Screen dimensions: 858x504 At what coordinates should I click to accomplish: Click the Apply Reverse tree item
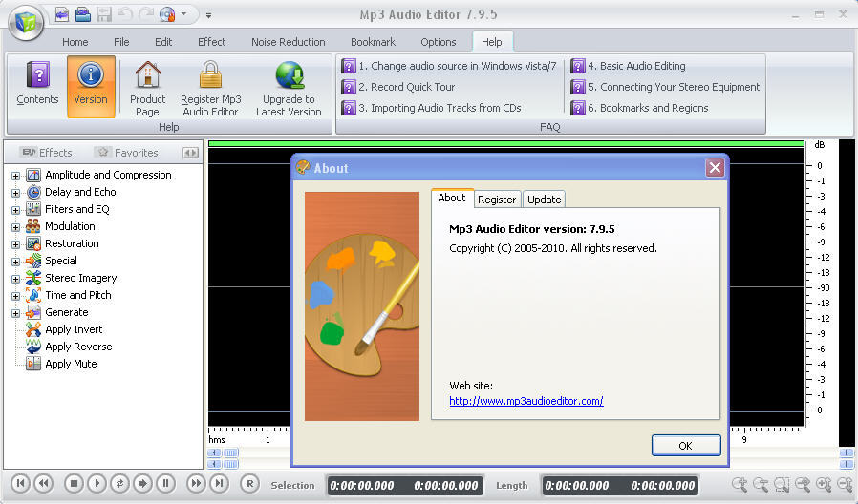pos(78,346)
